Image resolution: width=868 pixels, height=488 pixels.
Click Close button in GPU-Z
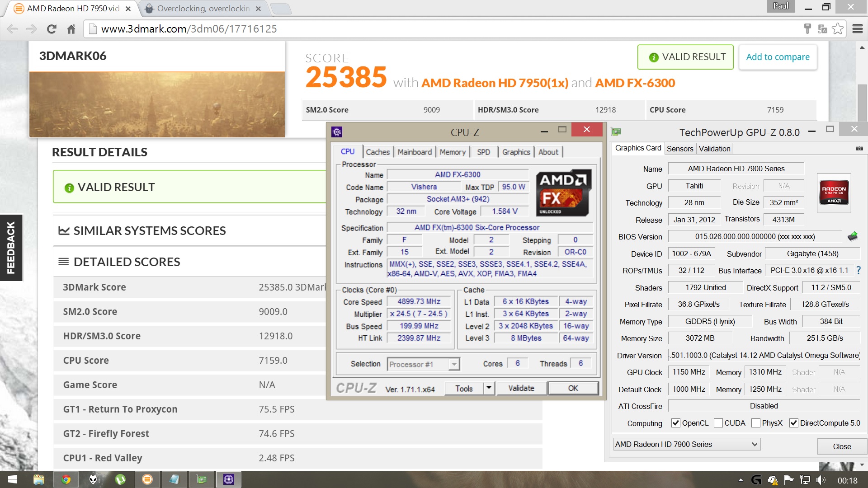point(842,446)
